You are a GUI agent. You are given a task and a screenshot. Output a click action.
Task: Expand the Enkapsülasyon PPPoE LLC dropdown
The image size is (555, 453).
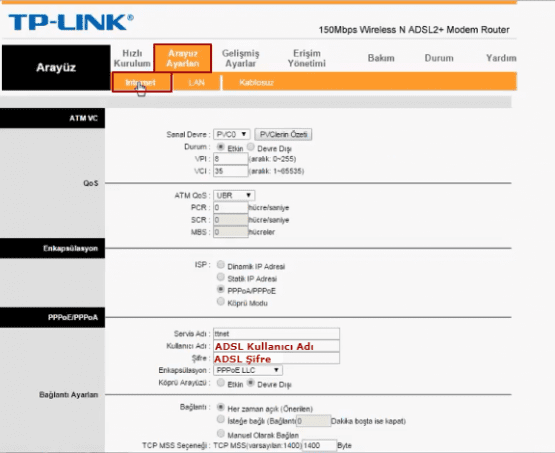(248, 370)
